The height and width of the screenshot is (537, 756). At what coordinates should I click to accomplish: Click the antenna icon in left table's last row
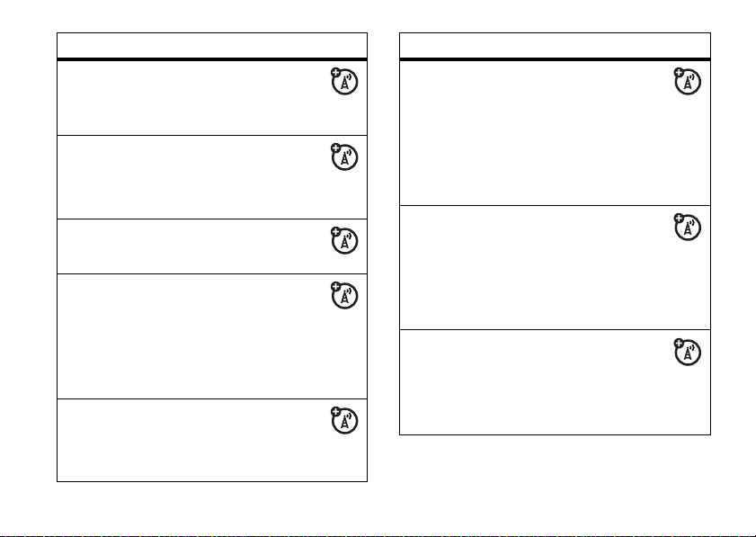coord(344,420)
